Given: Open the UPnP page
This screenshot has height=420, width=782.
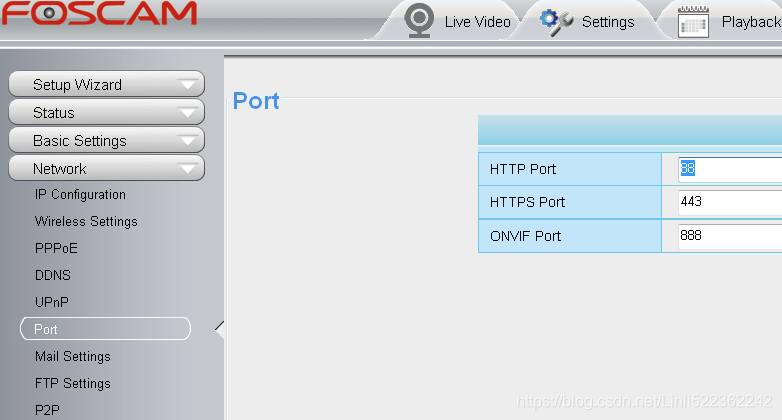Looking at the screenshot, I should 52,302.
